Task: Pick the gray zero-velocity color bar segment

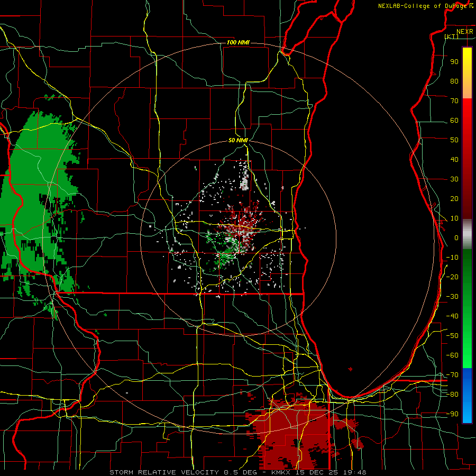Action: [x=467, y=234]
